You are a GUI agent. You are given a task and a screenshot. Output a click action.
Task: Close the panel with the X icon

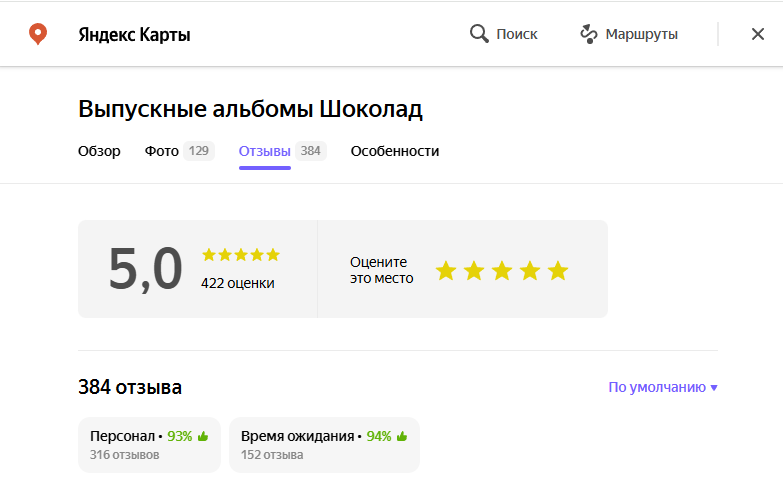coord(757,34)
